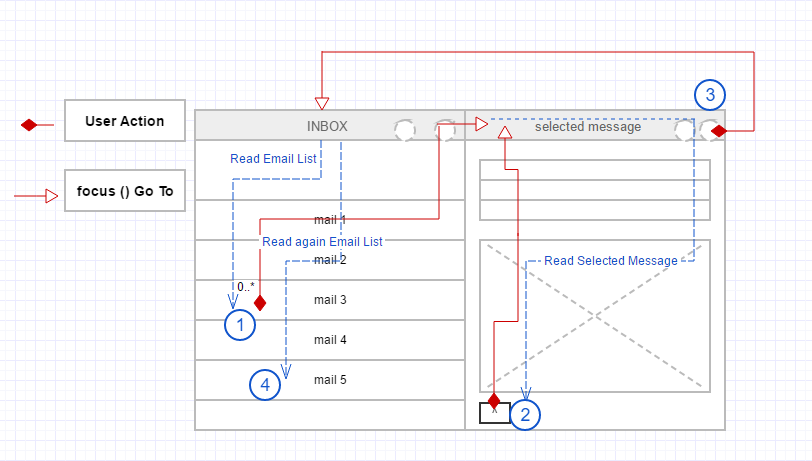Select the mail 5 list item
Viewport: 812px width, 461px height.
330,380
